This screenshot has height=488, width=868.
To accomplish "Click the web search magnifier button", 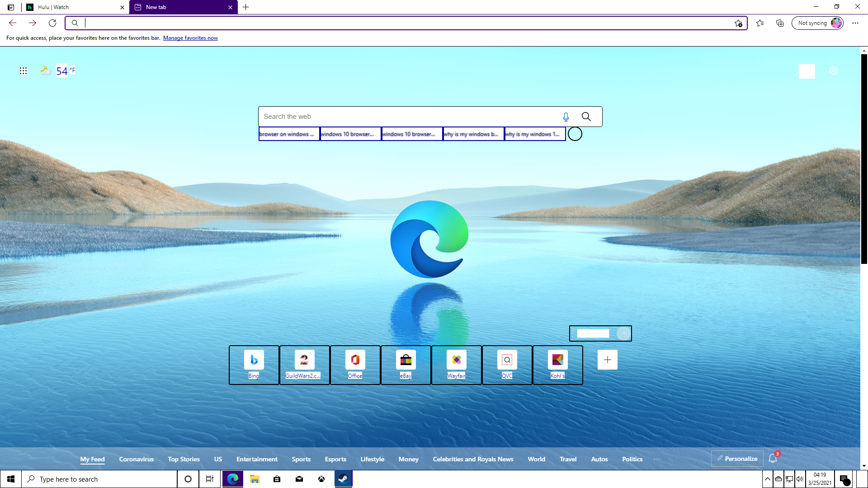I will tap(586, 117).
